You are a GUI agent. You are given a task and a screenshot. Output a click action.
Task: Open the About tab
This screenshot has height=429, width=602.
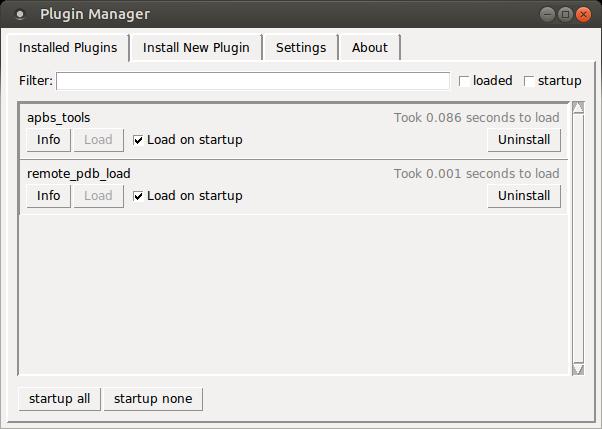click(370, 48)
